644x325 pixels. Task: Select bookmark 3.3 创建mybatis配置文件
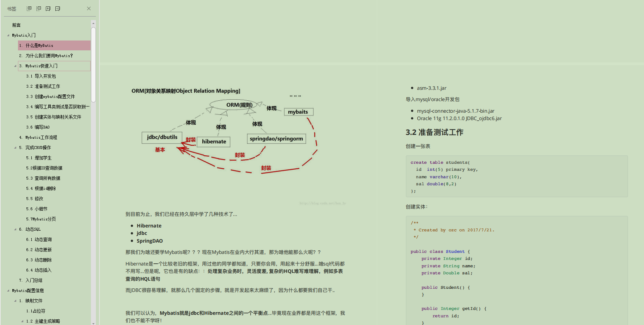tap(50, 96)
